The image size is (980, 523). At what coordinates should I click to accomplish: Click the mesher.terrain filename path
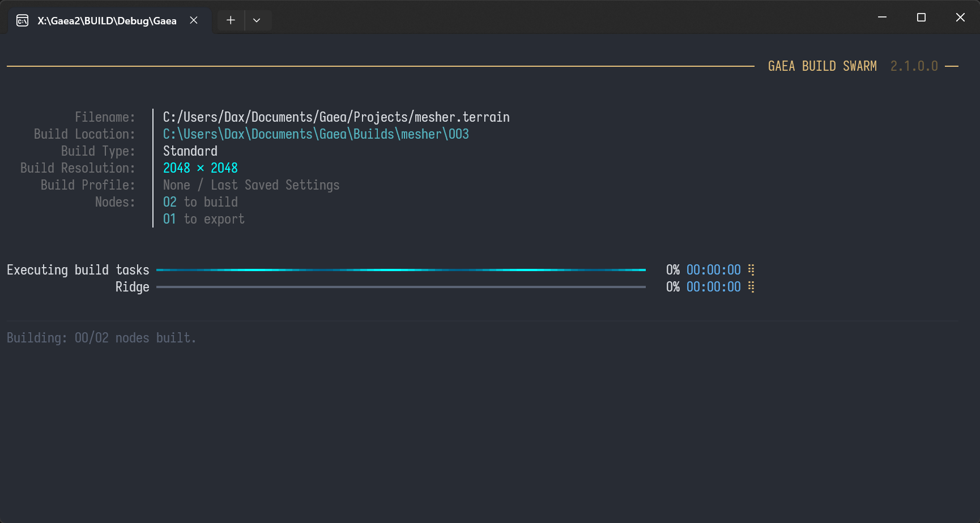point(336,117)
